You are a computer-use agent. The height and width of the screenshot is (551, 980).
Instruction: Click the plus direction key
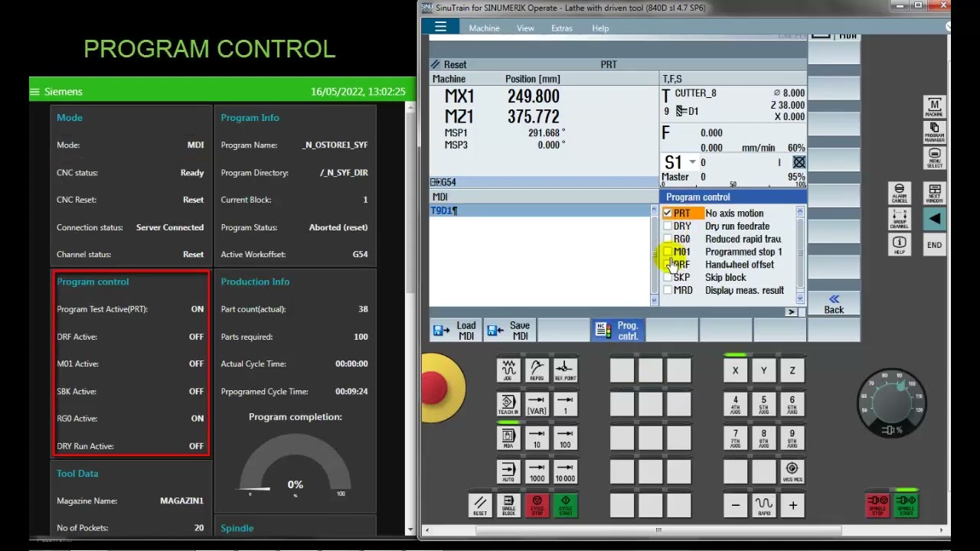(x=792, y=505)
